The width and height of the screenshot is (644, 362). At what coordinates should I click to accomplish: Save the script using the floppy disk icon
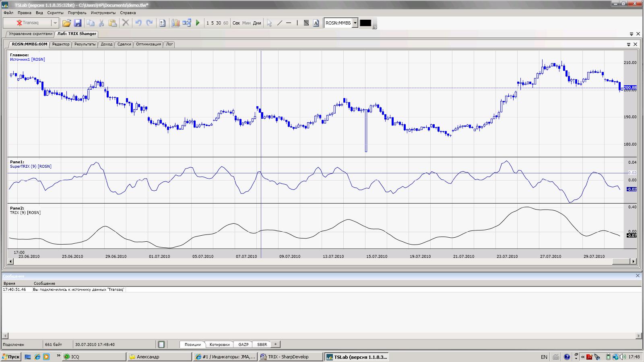(x=78, y=23)
